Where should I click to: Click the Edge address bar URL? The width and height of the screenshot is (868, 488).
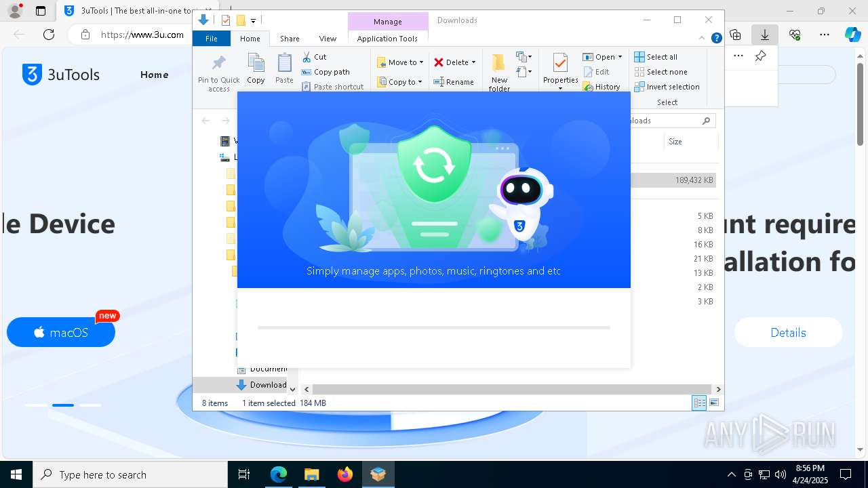coord(142,35)
